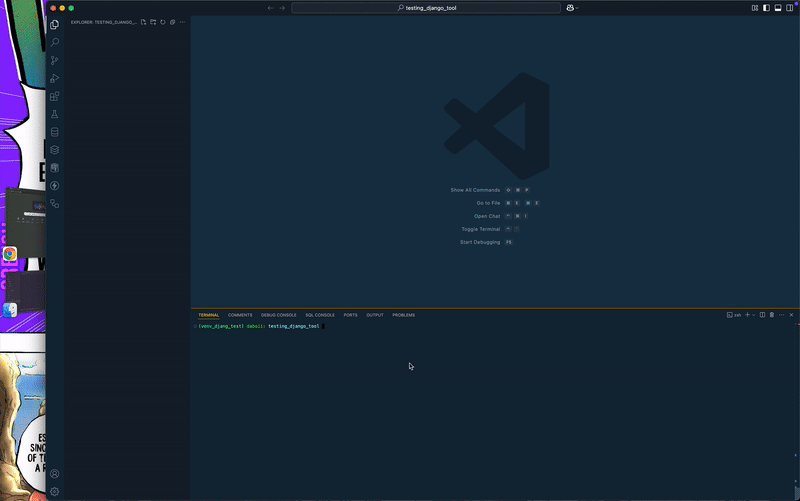Viewport: 800px width, 501px height.
Task: Go back using the title bar arrow
Action: [x=270, y=8]
